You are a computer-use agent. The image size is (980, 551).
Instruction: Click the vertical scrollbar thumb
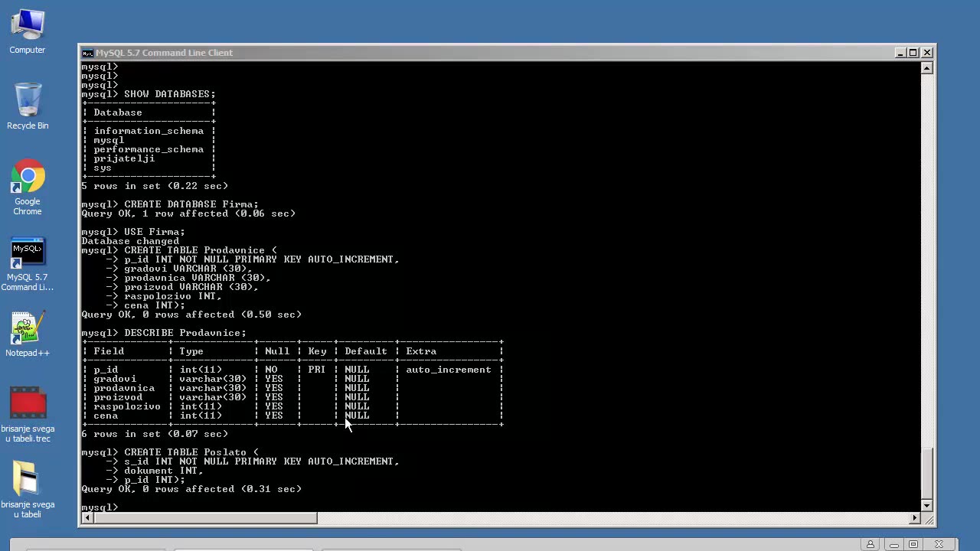click(x=927, y=473)
